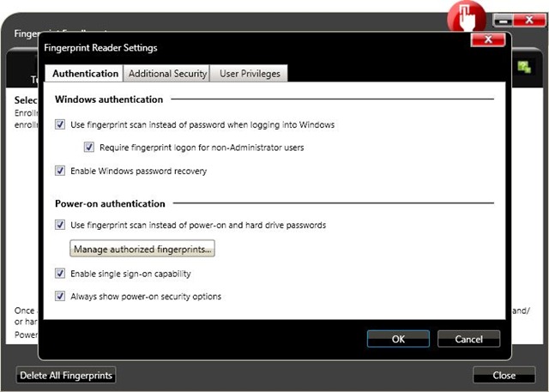549x392 pixels.
Task: Click the Delete All Fingerprints button
Action: [x=66, y=375]
